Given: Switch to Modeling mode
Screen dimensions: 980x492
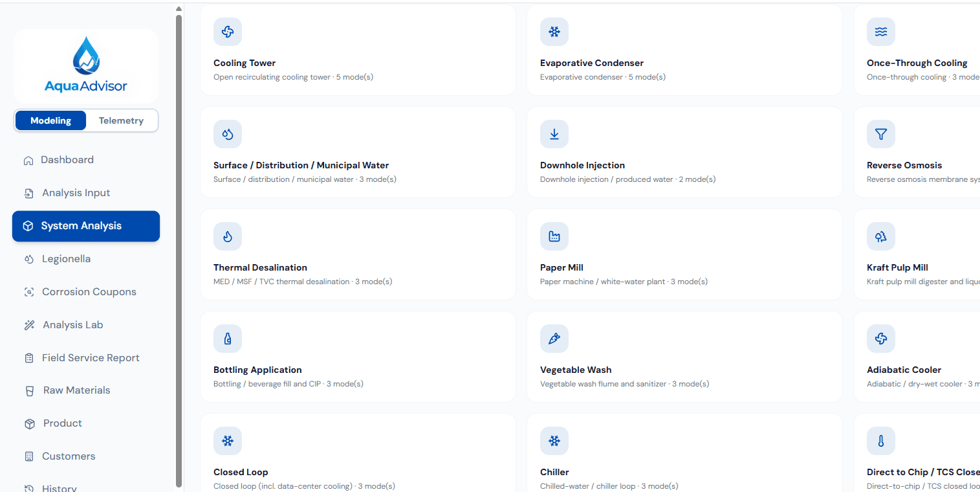Looking at the screenshot, I should tap(50, 120).
